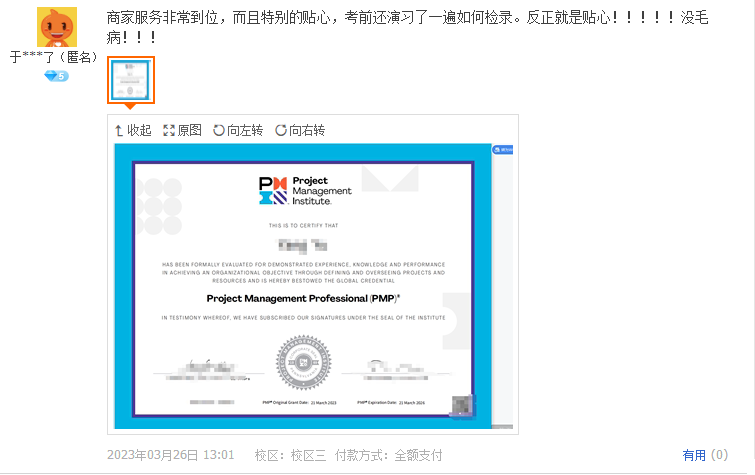Rotate photo left via 向左转 text
Viewport: 755px width, 475px height.
point(245,130)
